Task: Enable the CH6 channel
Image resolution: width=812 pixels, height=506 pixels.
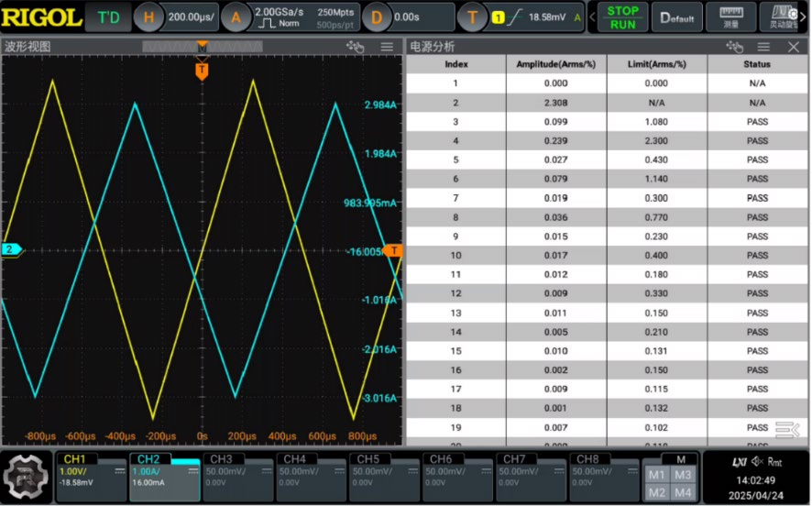Action: coord(441,459)
